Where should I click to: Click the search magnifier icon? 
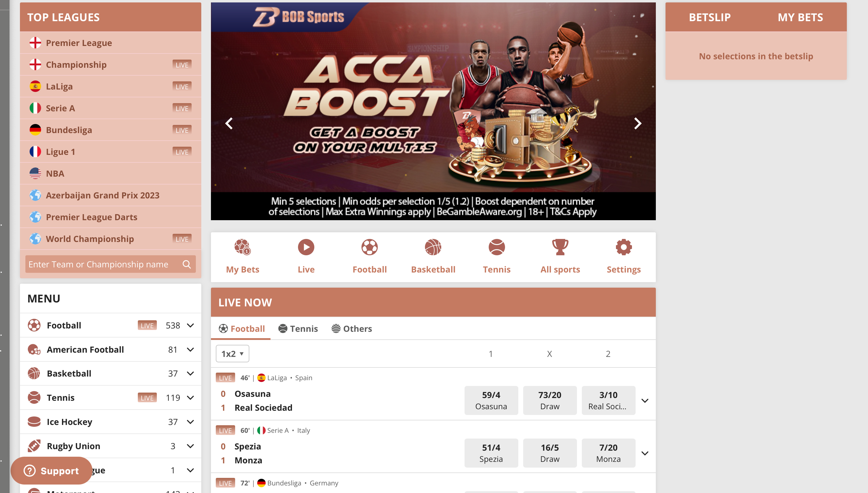click(187, 264)
